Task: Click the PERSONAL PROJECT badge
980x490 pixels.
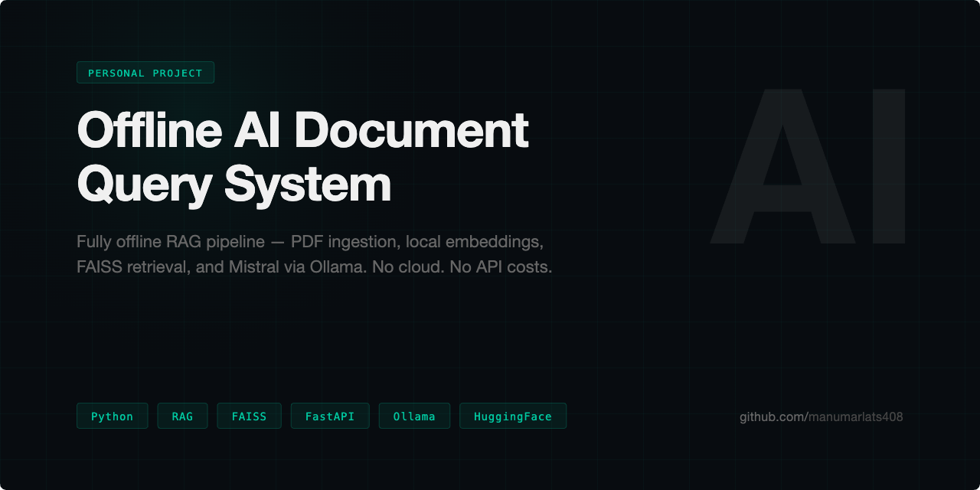Action: coord(145,73)
